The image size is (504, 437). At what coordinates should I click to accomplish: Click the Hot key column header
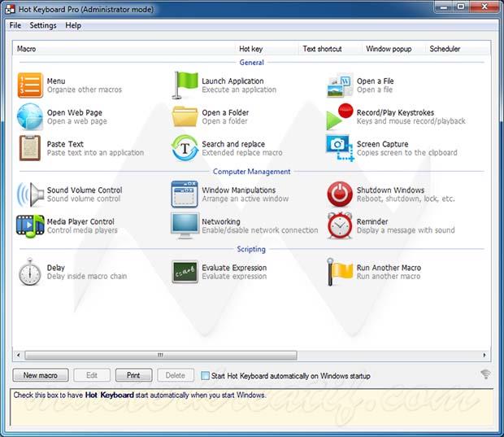tap(267, 49)
